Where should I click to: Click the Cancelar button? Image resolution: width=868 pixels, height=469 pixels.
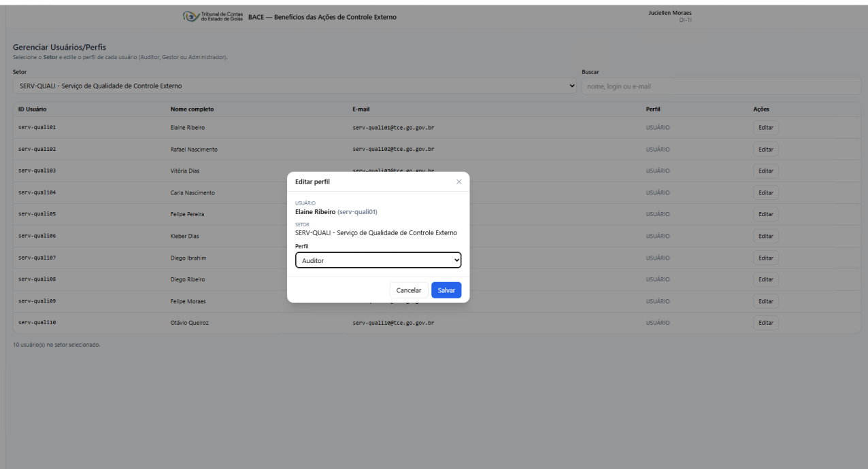pyautogui.click(x=409, y=290)
